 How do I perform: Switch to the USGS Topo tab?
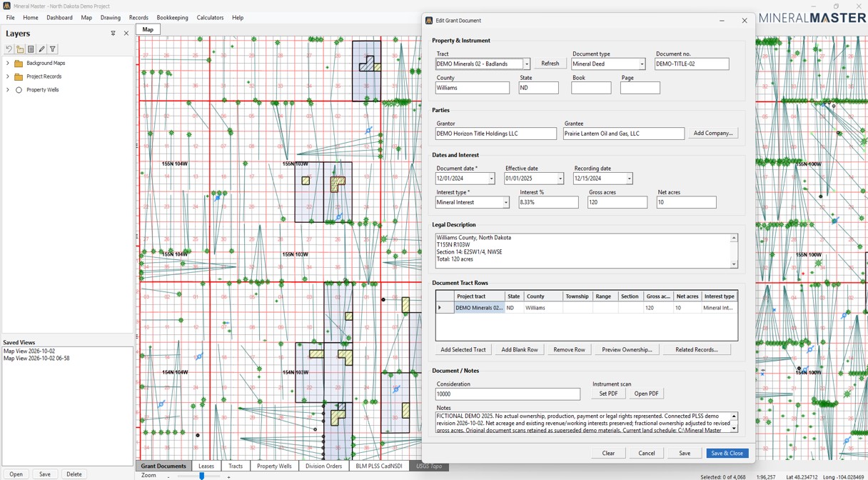[x=429, y=466]
